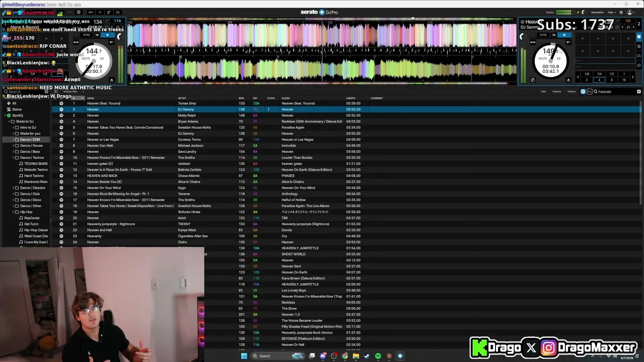Collapse the Spotify tree node

click(x=5, y=115)
